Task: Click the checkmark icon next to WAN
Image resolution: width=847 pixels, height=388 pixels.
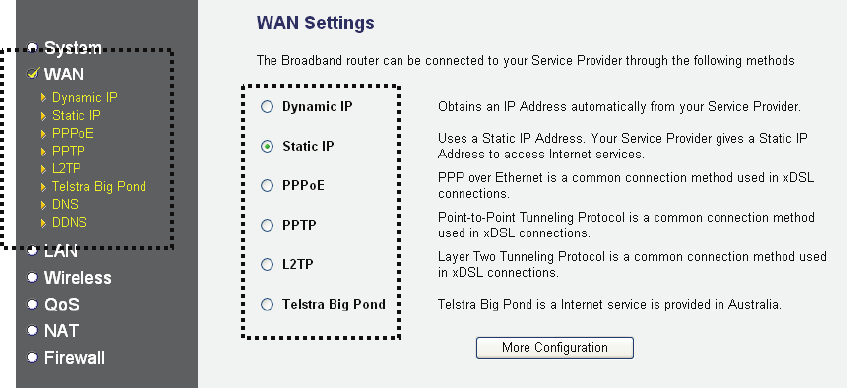Action: tap(33, 73)
